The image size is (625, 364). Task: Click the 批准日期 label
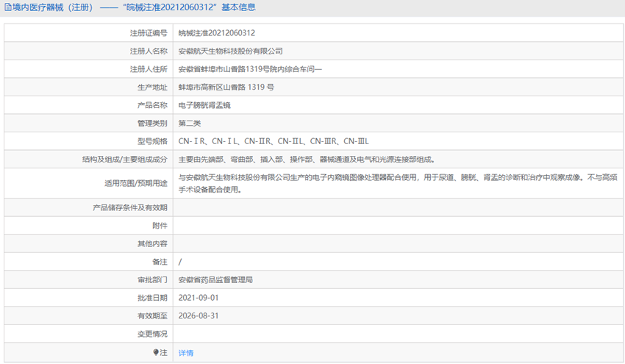152,298
